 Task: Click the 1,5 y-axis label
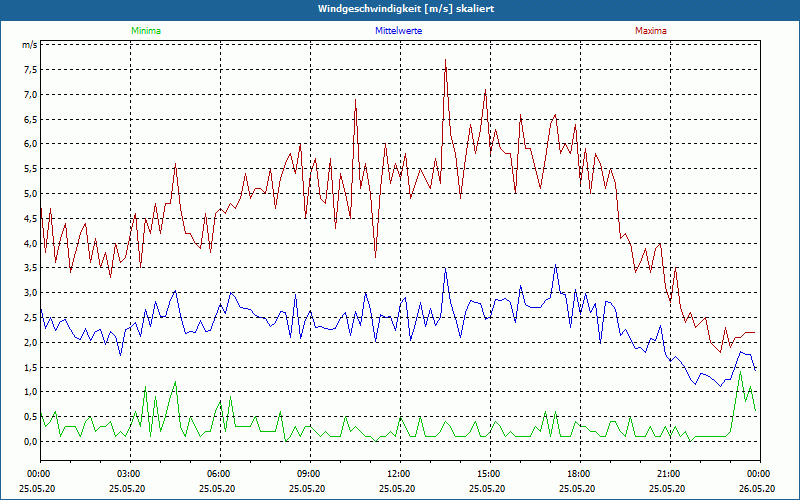[x=31, y=367]
